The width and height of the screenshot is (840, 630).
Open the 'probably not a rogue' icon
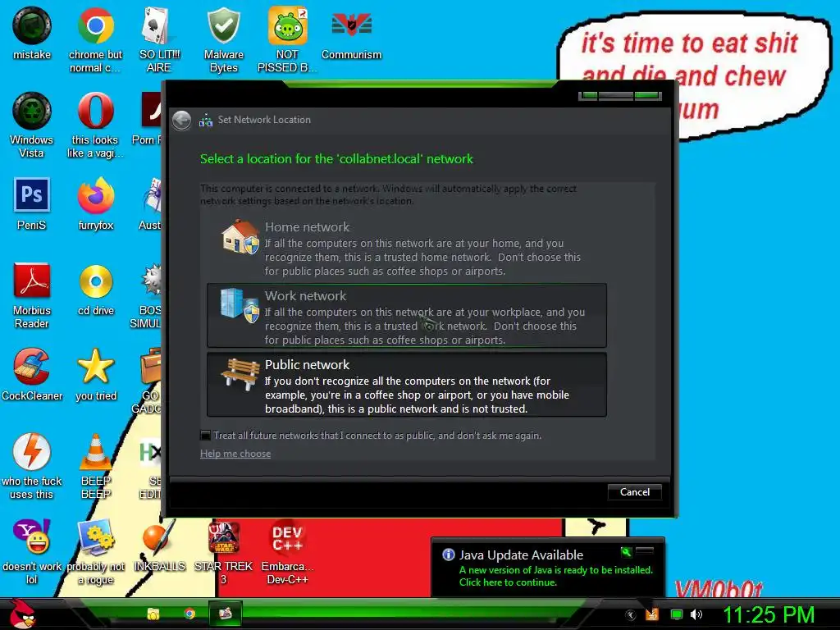click(x=95, y=552)
